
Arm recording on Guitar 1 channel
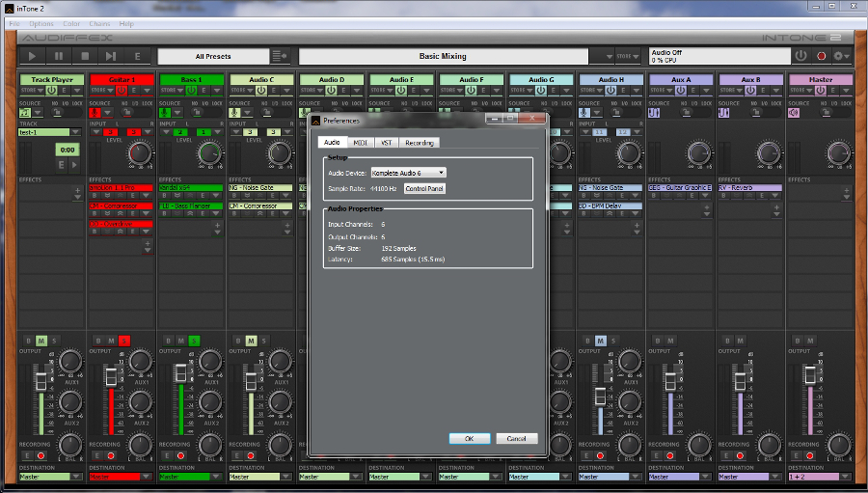tap(110, 456)
